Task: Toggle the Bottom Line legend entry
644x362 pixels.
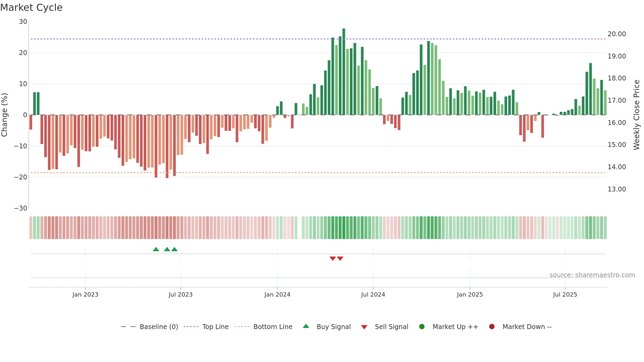Action: 264,327
